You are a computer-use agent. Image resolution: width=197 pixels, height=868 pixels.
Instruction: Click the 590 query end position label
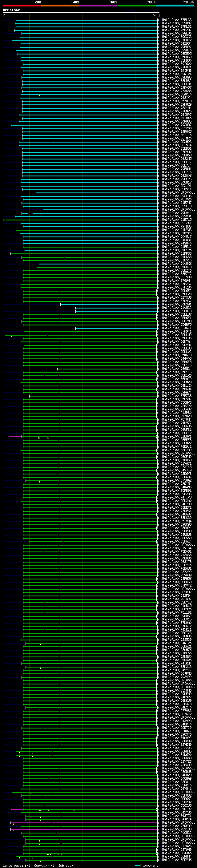tap(155, 15)
